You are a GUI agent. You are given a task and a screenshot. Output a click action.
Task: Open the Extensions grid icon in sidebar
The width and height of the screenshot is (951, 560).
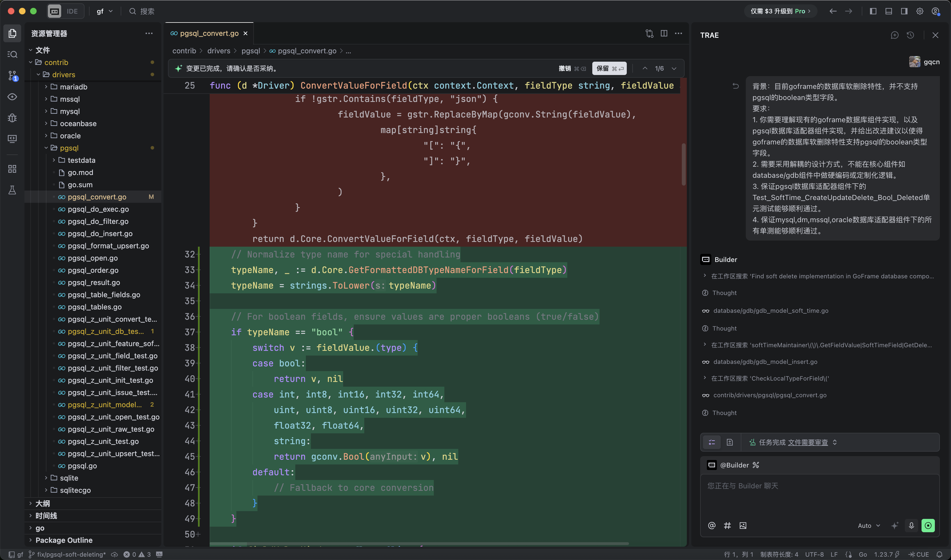tap(12, 169)
